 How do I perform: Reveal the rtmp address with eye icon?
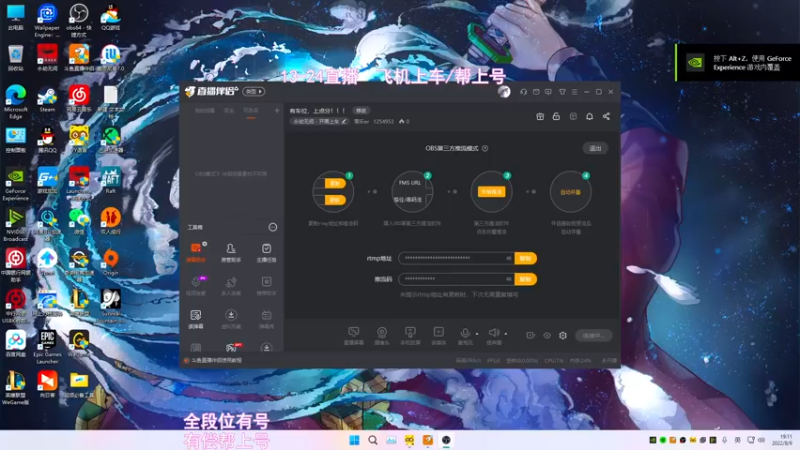click(x=509, y=258)
